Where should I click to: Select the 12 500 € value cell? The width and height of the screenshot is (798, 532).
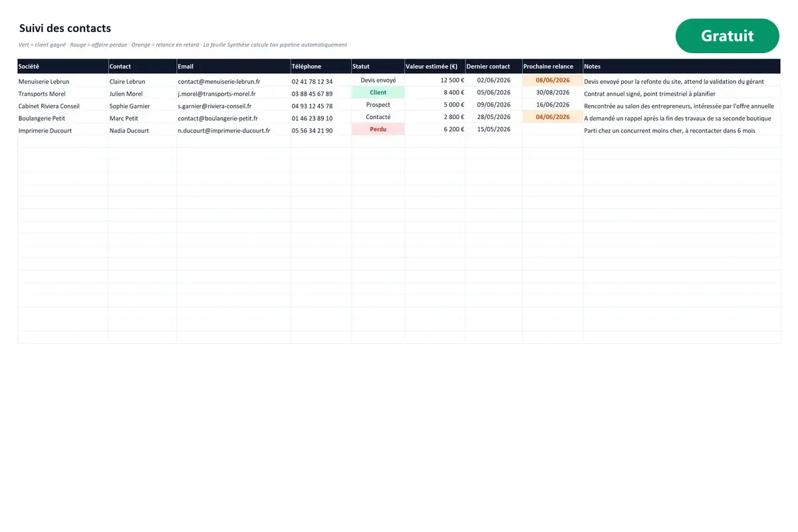[435, 80]
